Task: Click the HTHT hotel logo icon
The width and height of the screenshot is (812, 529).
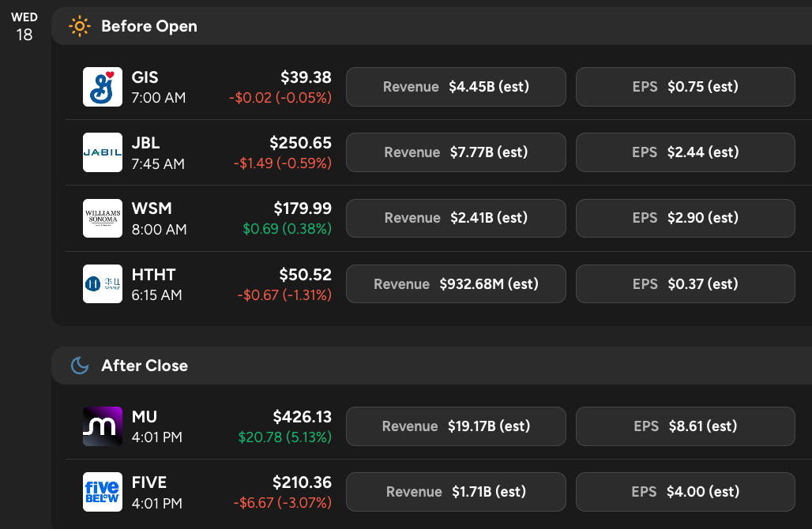Action: point(103,284)
